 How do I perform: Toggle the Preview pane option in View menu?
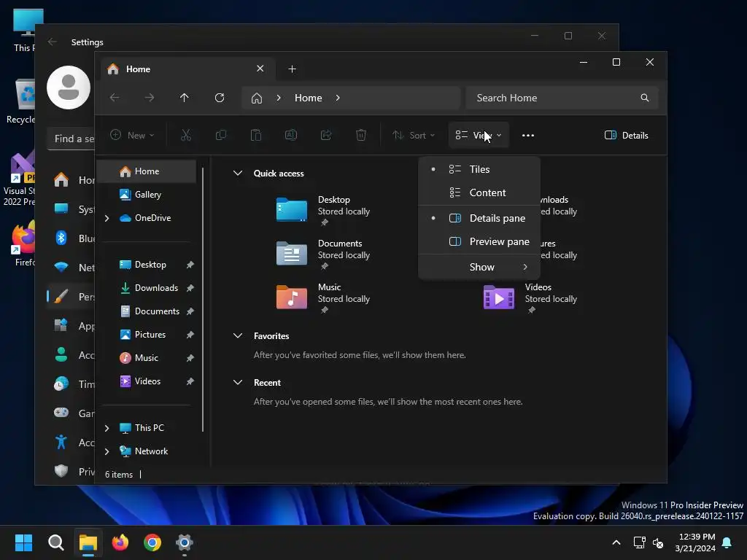(x=479, y=241)
